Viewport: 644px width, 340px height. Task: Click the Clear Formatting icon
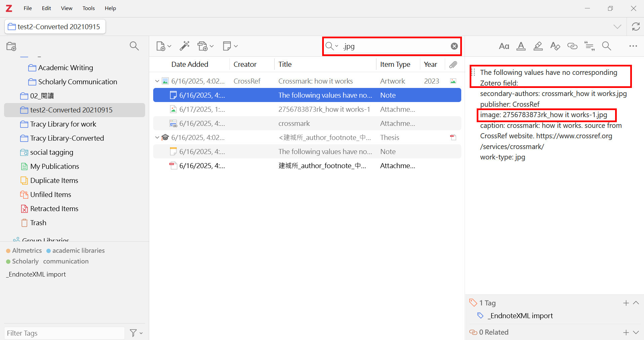(x=555, y=46)
